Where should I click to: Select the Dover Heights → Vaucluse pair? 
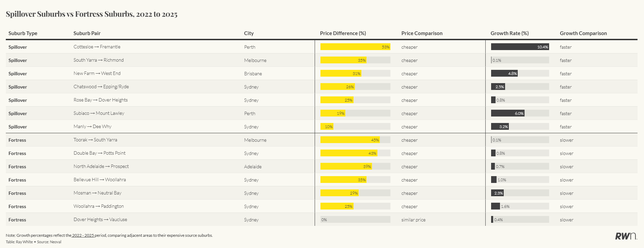(x=100, y=220)
